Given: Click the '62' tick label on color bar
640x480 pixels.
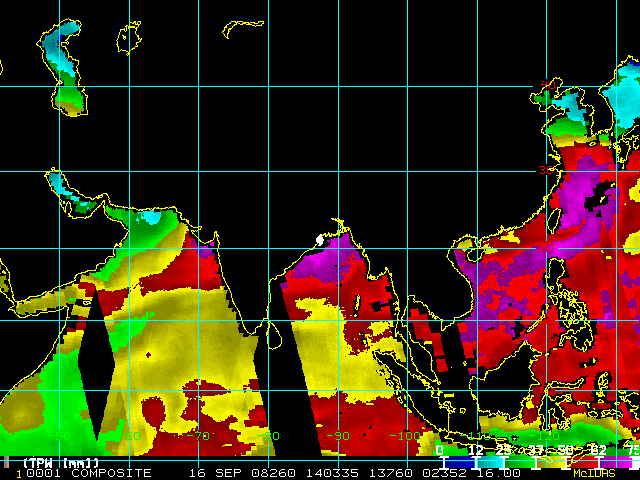Looking at the screenshot, I should pyautogui.click(x=598, y=450).
